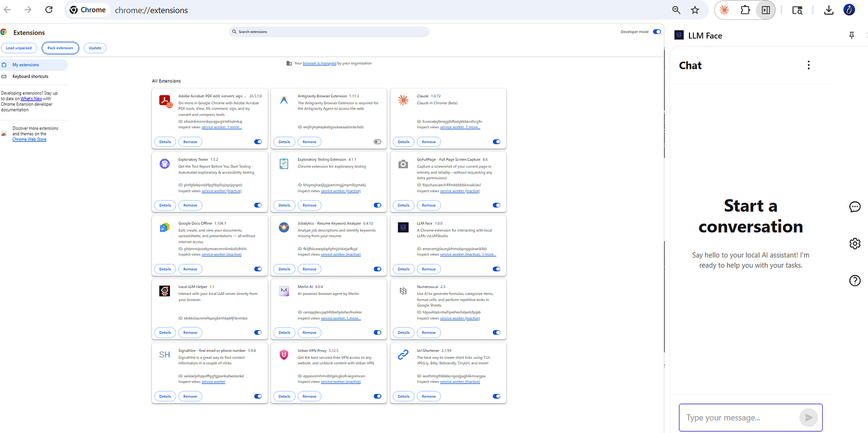Remove the Antigravity Browser Extension
The width and height of the screenshot is (868, 433).
[x=309, y=142]
